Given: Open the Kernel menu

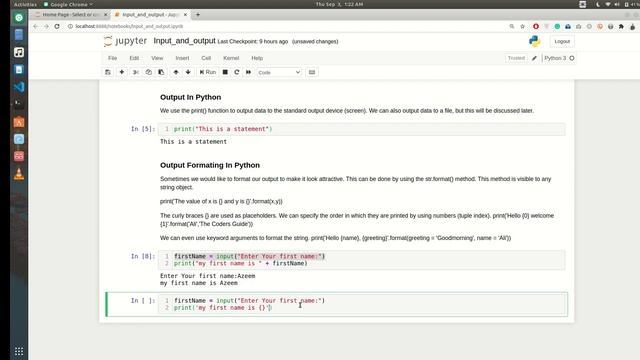Looking at the screenshot, I should pyautogui.click(x=231, y=58).
